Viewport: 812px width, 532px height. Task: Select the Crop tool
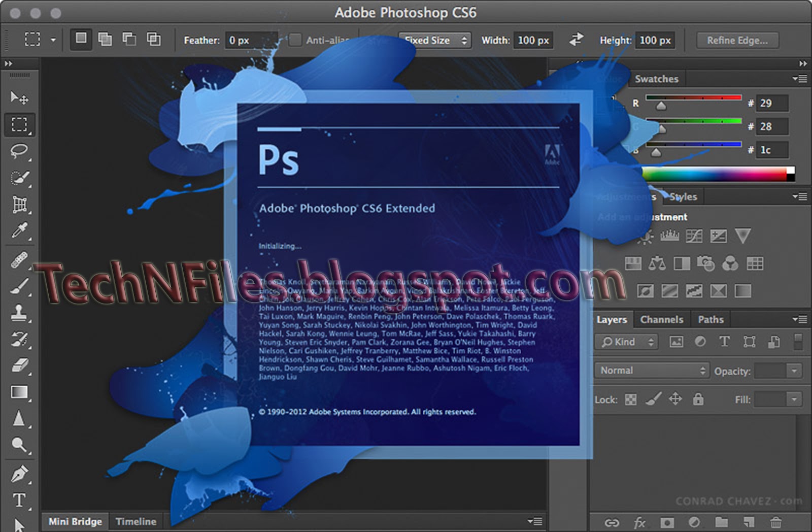point(19,205)
